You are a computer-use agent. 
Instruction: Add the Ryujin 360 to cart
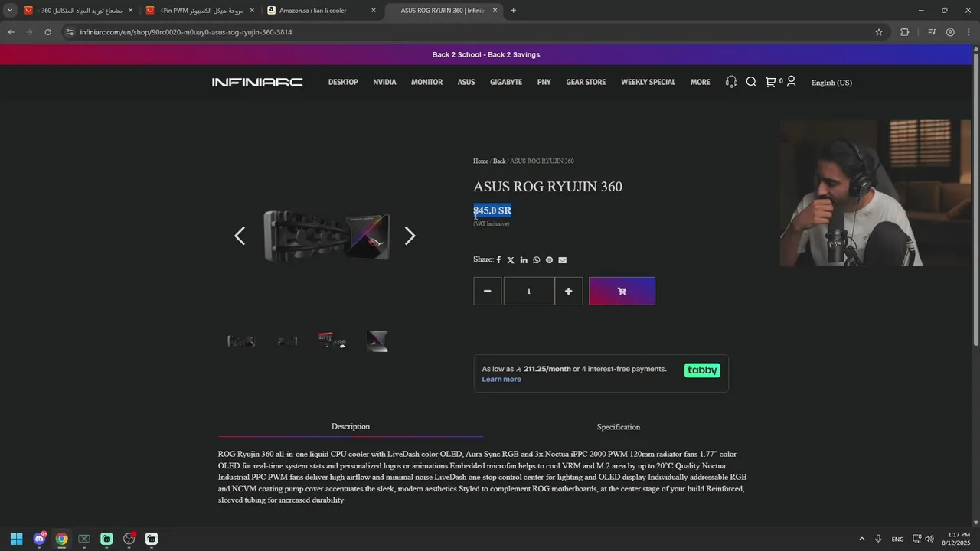[x=622, y=291]
